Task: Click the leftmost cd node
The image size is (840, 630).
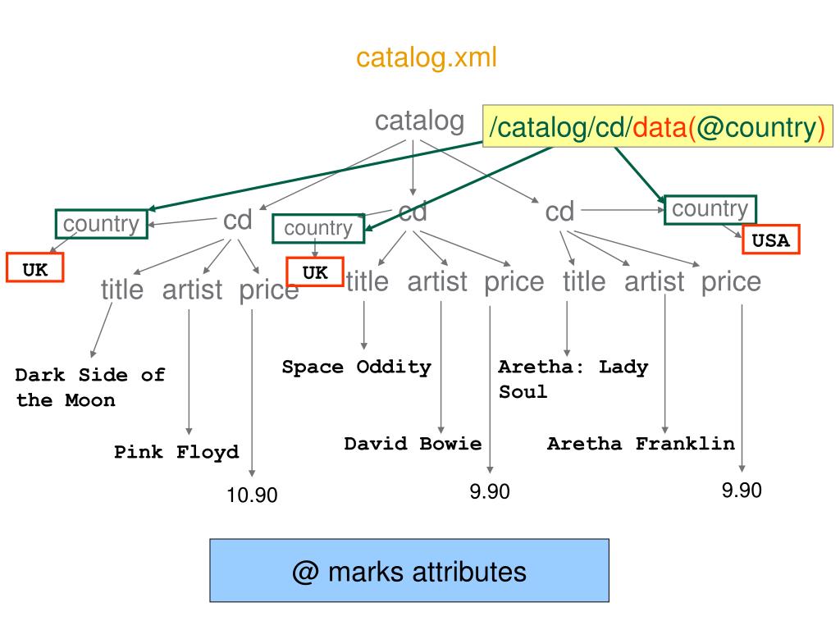Action: pos(237,220)
